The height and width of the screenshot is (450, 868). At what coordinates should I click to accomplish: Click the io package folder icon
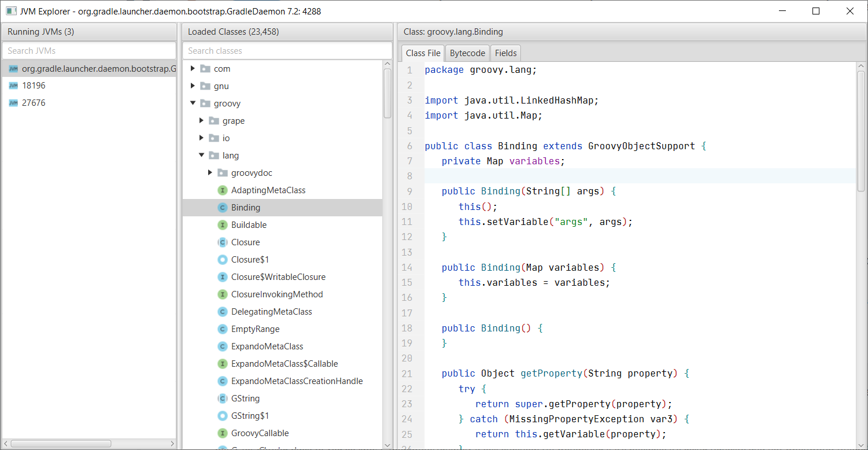(x=213, y=138)
